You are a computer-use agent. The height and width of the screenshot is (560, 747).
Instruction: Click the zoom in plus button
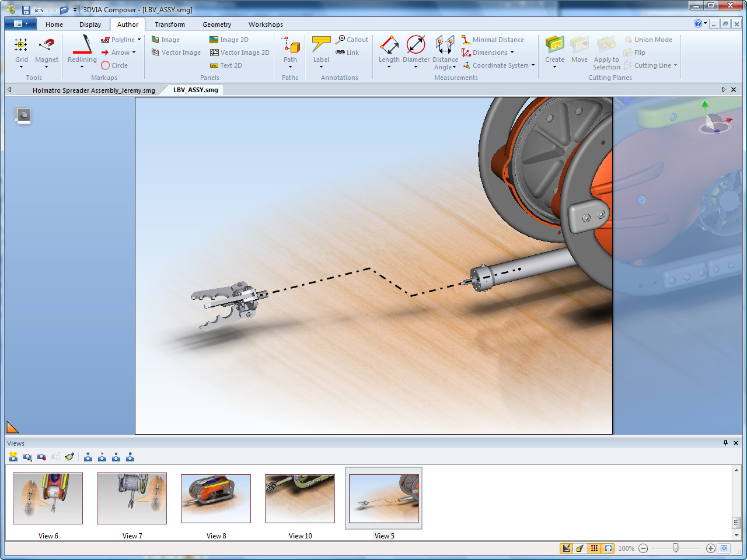[710, 548]
